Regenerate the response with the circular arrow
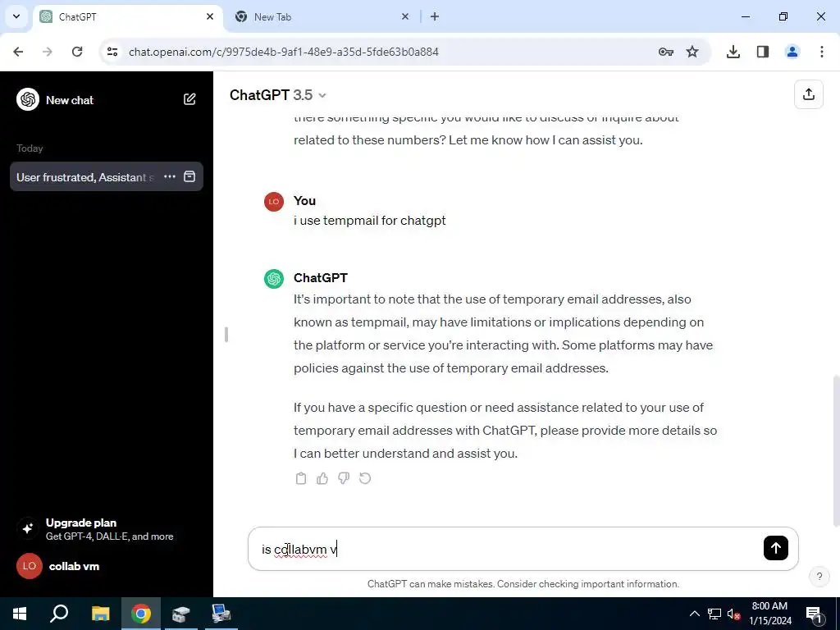Viewport: 840px width, 630px height. (x=365, y=478)
